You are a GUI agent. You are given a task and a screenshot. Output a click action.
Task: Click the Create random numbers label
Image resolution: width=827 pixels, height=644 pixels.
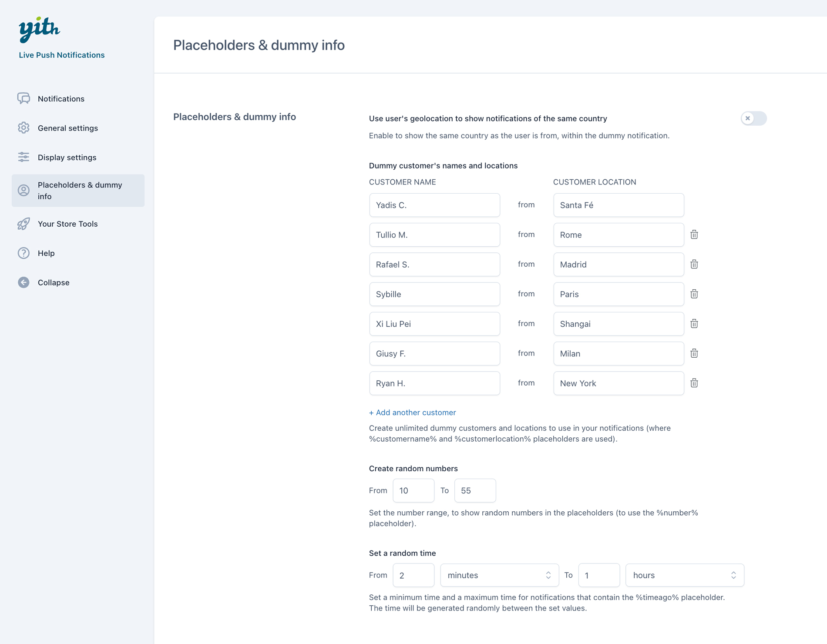[x=413, y=469]
